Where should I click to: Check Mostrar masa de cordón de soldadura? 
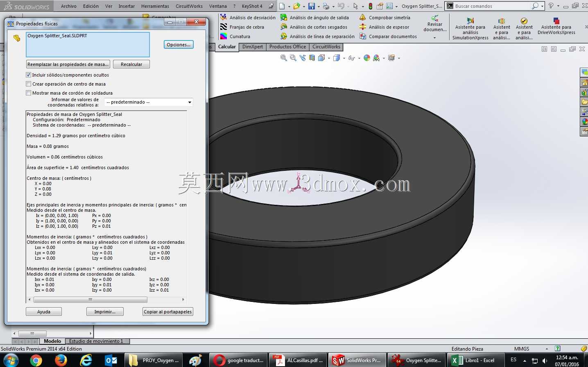[28, 93]
